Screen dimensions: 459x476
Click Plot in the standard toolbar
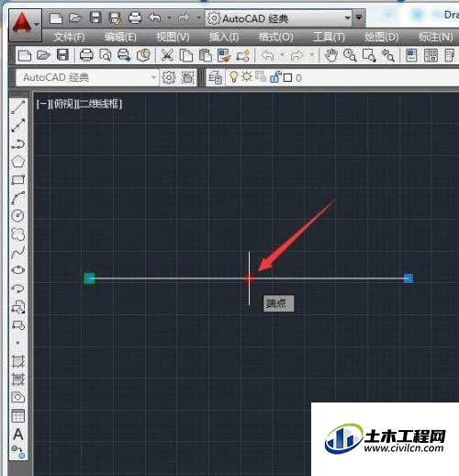(86, 55)
